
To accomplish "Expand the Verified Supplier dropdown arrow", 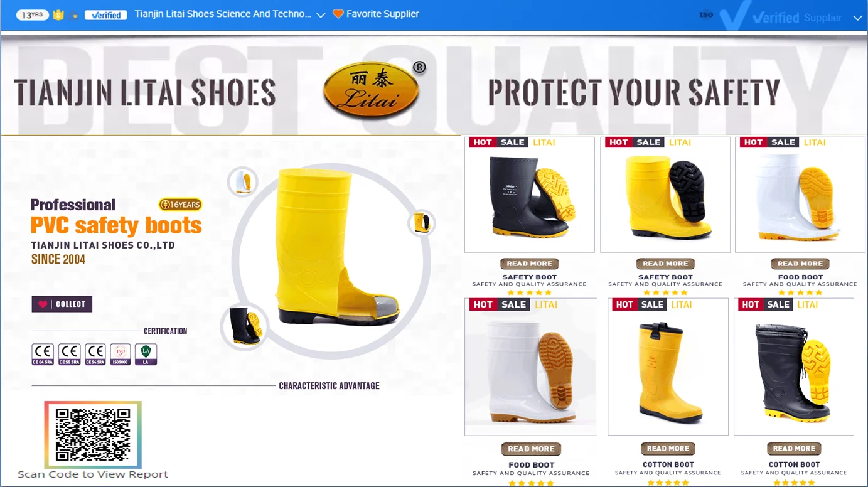I will pos(858,18).
